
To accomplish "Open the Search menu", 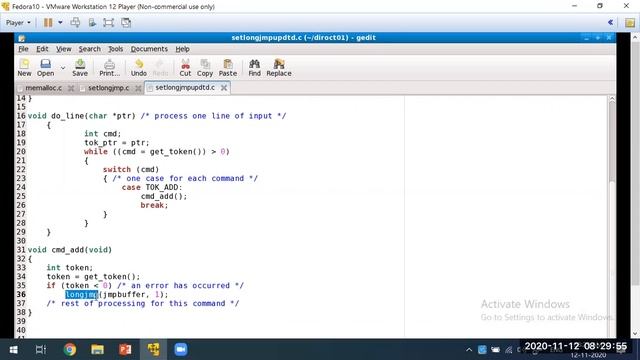I will coord(89,49).
